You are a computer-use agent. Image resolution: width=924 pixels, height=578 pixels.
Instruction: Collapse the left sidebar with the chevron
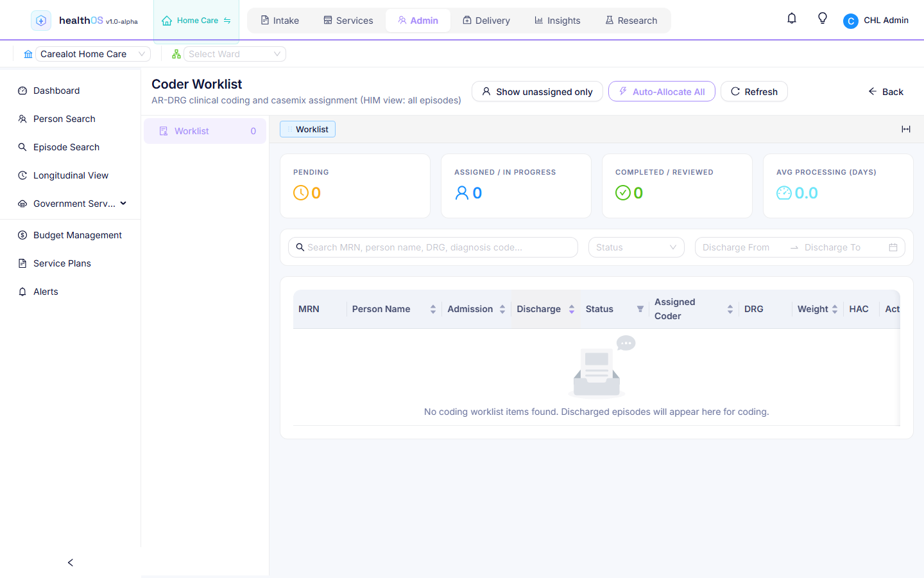tap(71, 563)
